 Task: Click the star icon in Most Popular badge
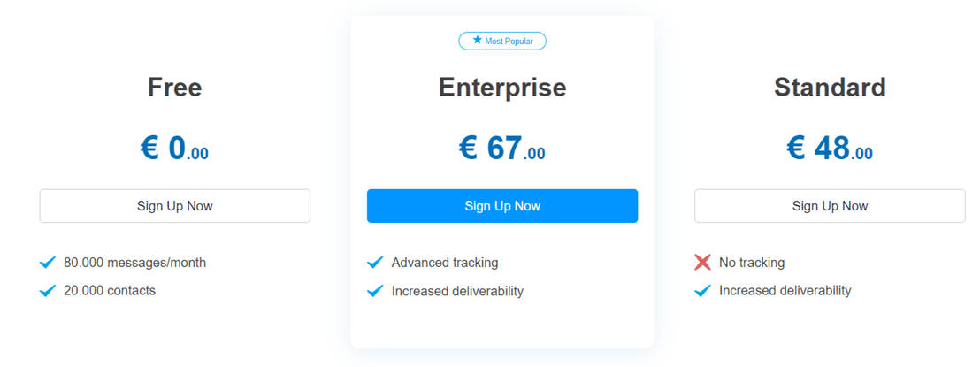pyautogui.click(x=477, y=41)
